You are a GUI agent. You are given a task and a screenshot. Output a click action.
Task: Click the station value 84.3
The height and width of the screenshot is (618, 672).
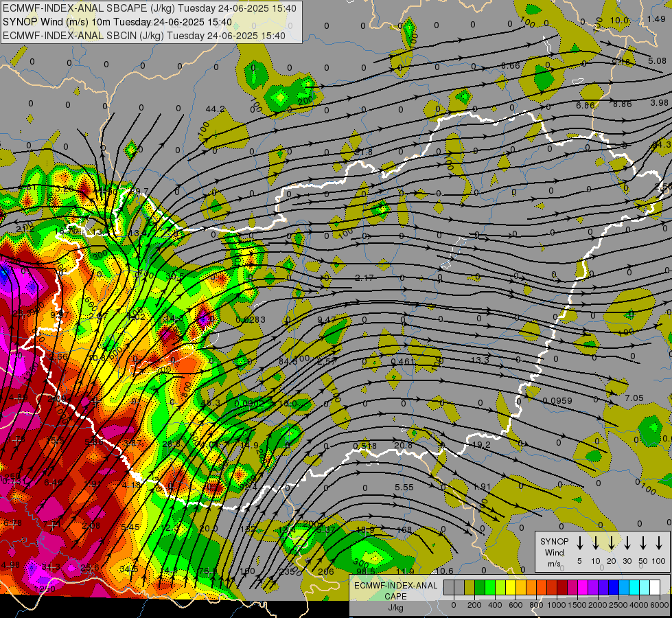[x=288, y=362]
